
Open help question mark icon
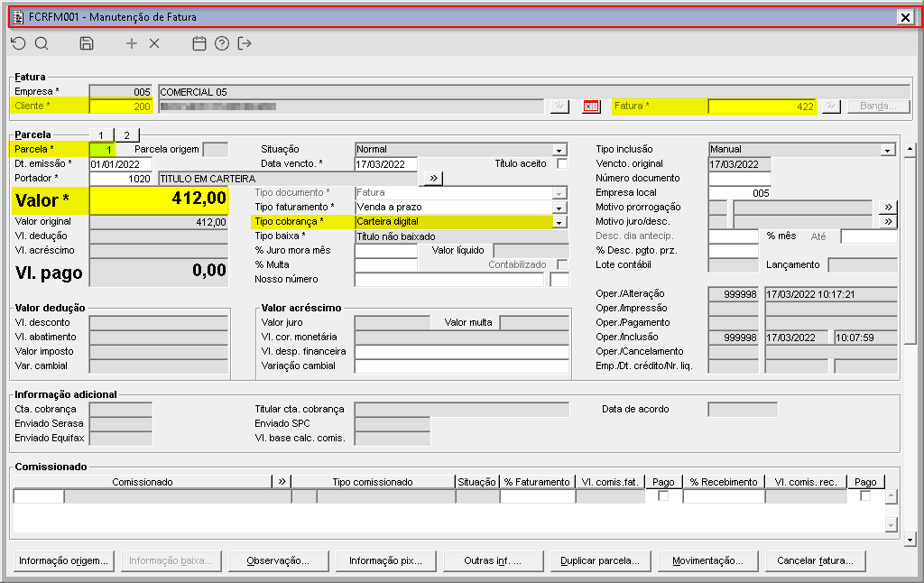click(222, 43)
